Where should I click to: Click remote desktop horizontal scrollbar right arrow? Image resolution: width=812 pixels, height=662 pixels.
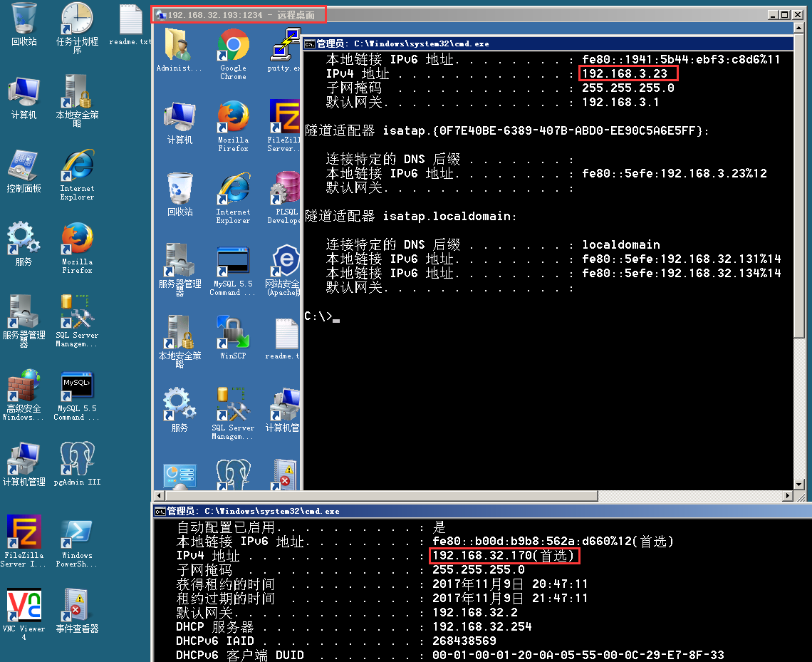pos(788,496)
